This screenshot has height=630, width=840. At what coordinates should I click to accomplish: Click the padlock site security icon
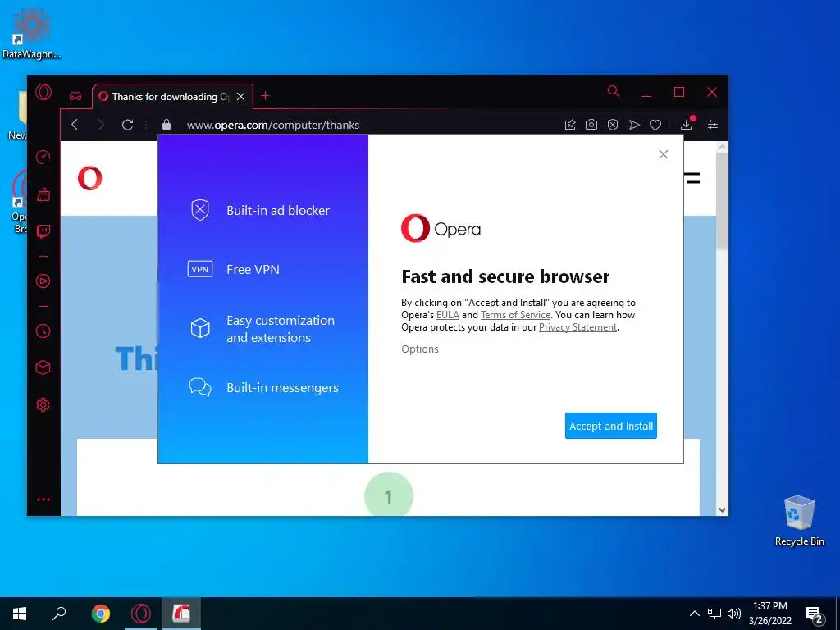tap(167, 125)
